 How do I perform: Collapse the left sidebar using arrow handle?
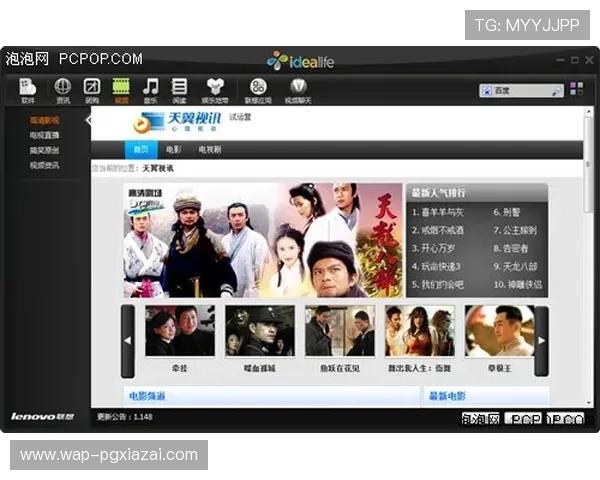tap(88, 120)
